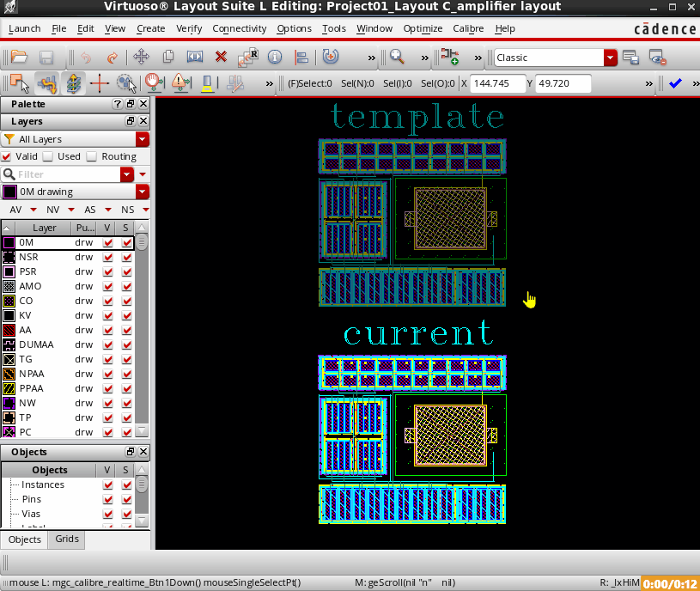Open the Classic workspace dropdown
The height and width of the screenshot is (591, 700).
coord(611,58)
